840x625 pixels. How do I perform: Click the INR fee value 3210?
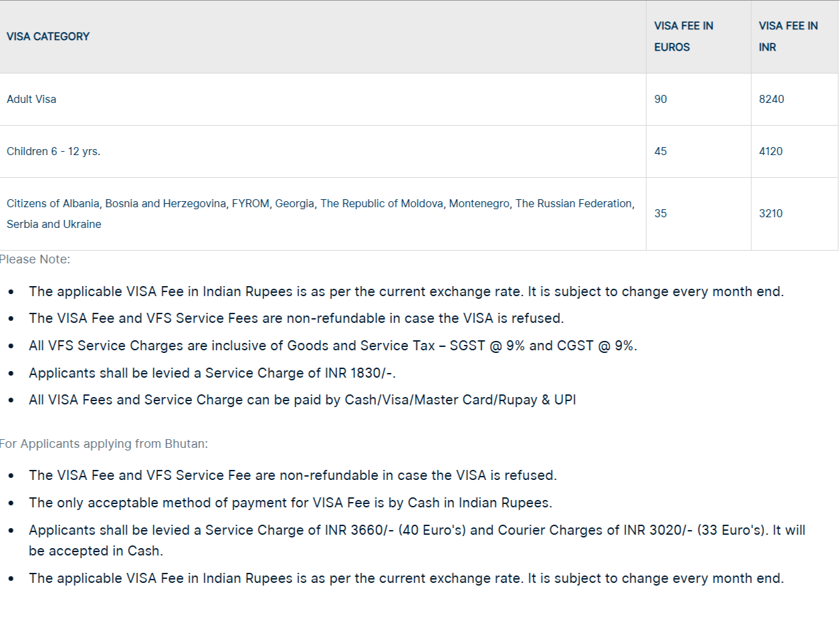pyautogui.click(x=770, y=214)
